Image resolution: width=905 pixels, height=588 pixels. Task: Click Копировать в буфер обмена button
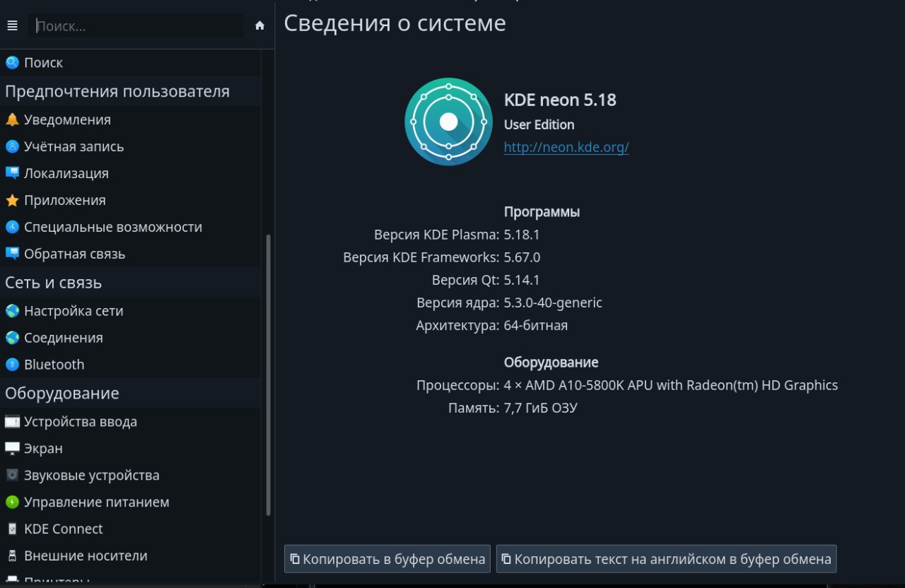coord(387,559)
